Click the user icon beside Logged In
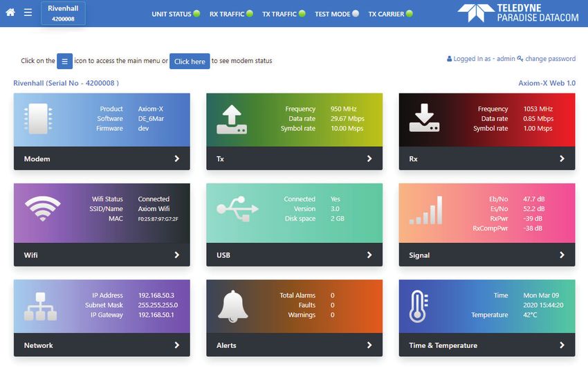Viewport: 588px width, 375px height. coord(449,59)
